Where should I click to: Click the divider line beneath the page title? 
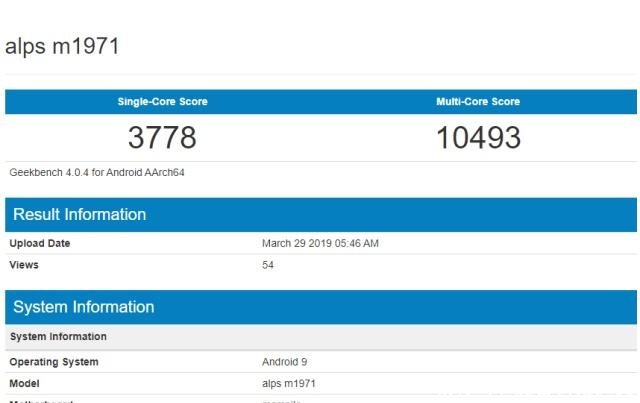coord(320,74)
